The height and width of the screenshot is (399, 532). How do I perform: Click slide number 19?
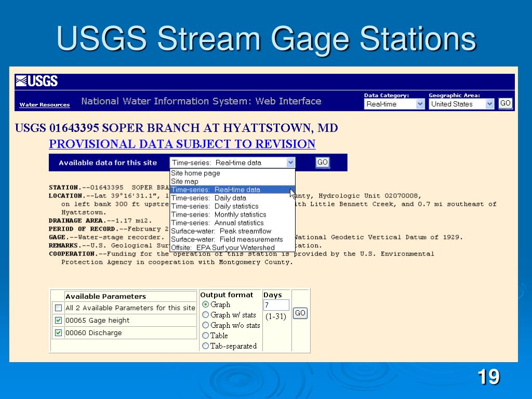(488, 377)
